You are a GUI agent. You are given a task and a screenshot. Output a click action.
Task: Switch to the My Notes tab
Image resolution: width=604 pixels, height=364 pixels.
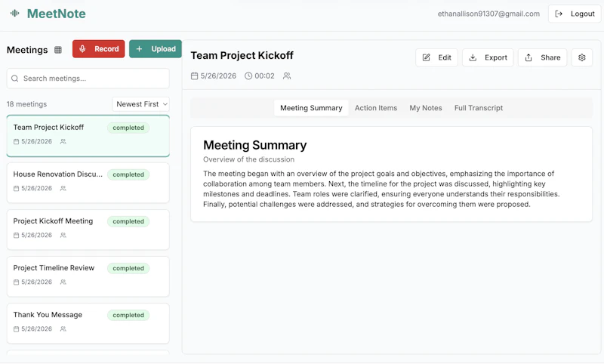point(426,108)
